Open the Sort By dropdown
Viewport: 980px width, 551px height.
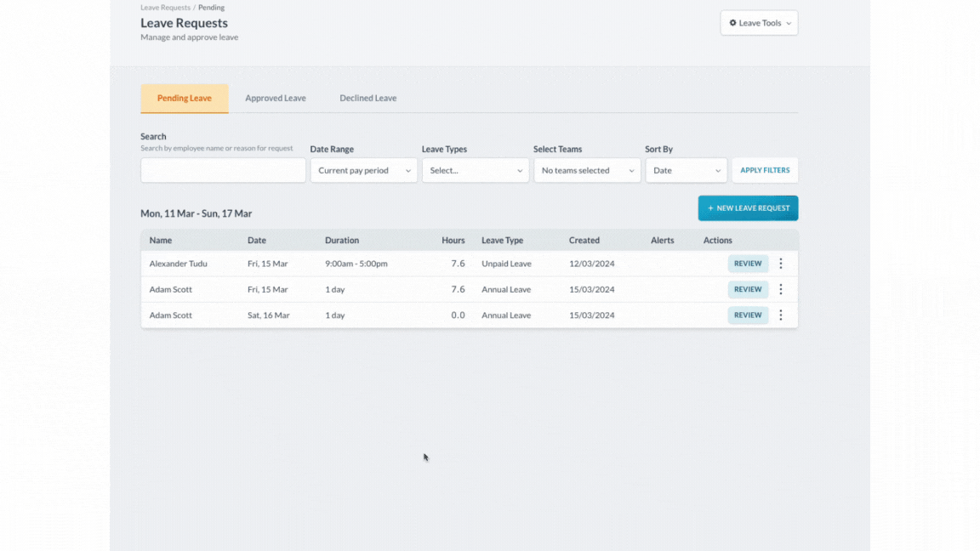coord(686,170)
